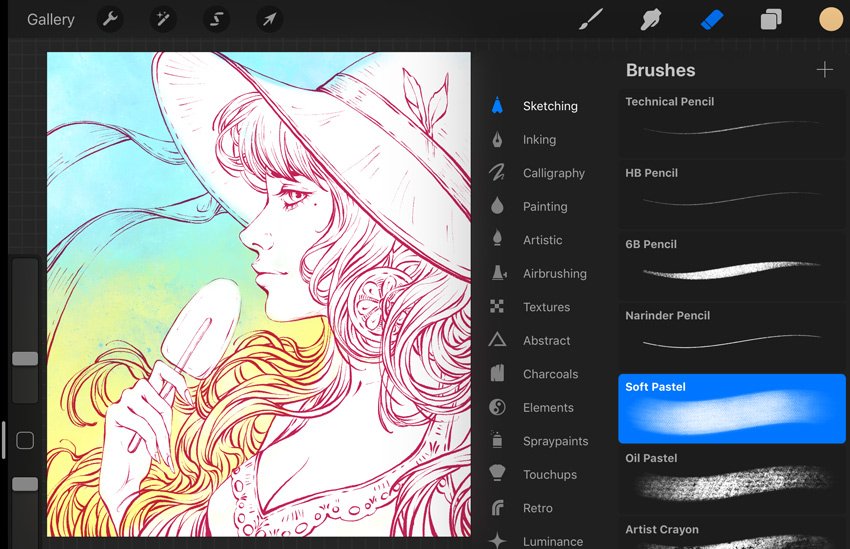The height and width of the screenshot is (549, 850).
Task: Click the Artistic drop icon
Action: (497, 239)
